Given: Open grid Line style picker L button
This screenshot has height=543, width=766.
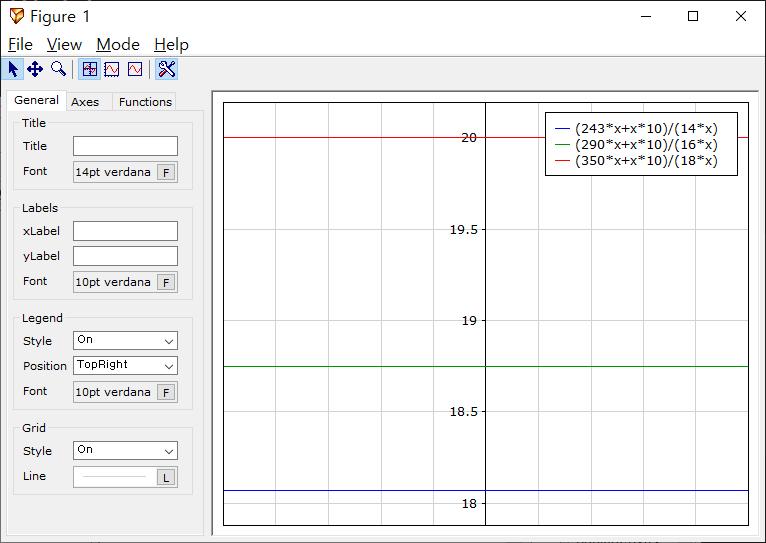Looking at the screenshot, I should coord(166,477).
